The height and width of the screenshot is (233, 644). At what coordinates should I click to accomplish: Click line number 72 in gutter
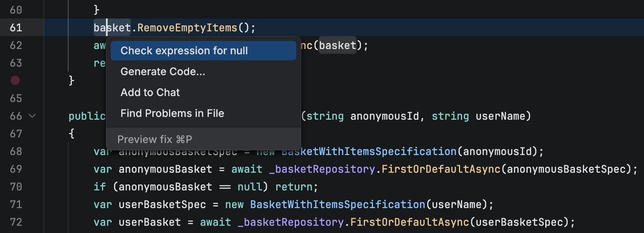pos(16,222)
